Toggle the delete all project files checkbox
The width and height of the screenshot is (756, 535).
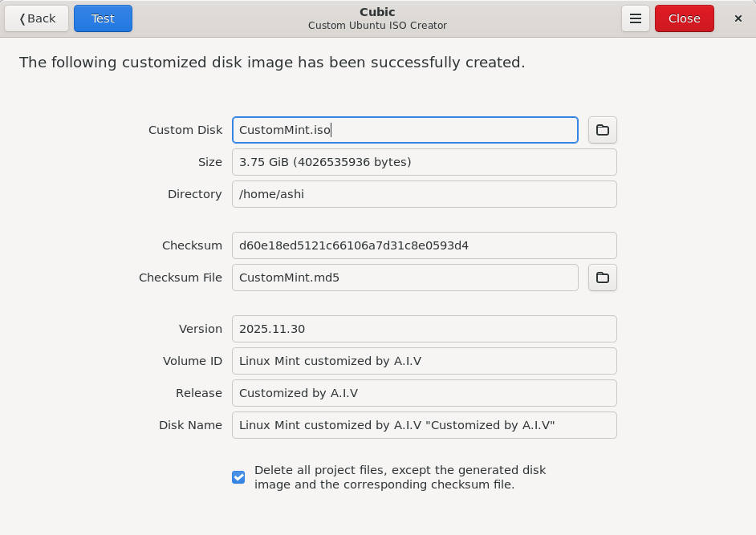click(x=238, y=477)
